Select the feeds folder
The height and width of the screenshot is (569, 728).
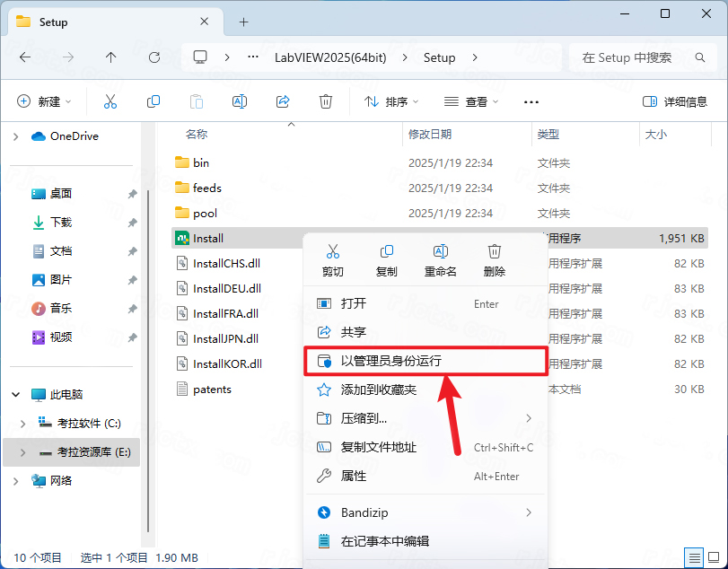tap(440, 188)
